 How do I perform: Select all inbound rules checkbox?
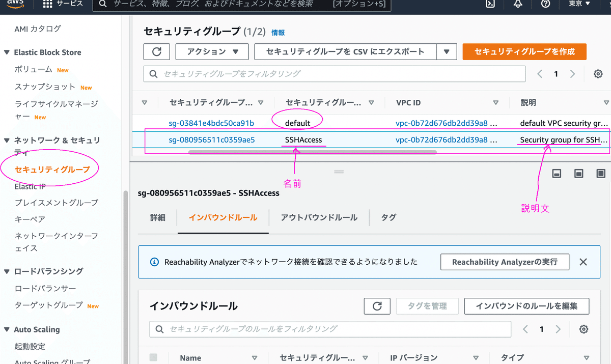pyautogui.click(x=154, y=357)
